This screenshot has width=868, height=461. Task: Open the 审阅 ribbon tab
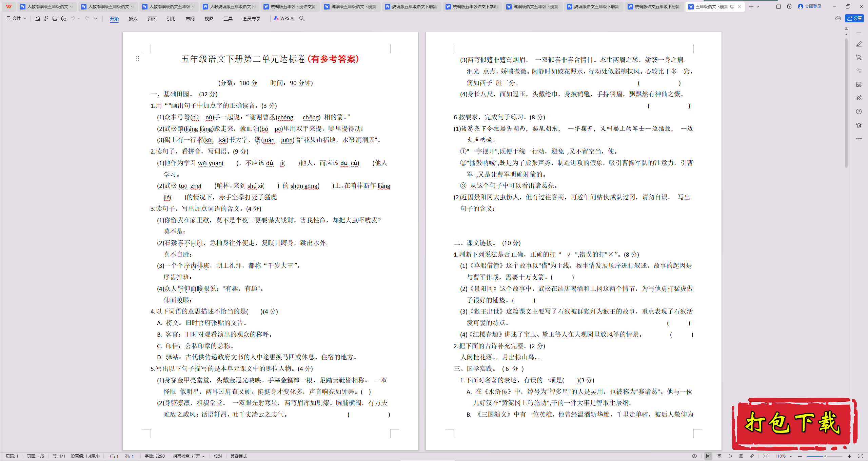(x=190, y=19)
